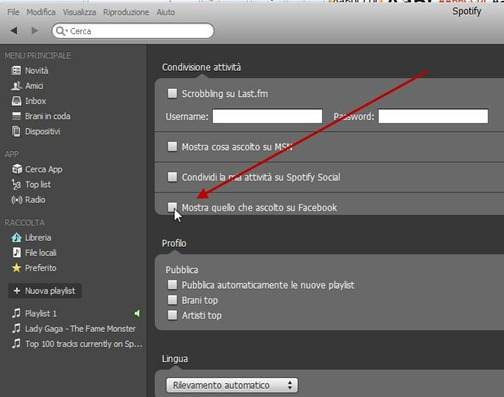Image resolution: width=504 pixels, height=397 pixels.
Task: Go forward with the right arrow
Action: tap(35, 31)
